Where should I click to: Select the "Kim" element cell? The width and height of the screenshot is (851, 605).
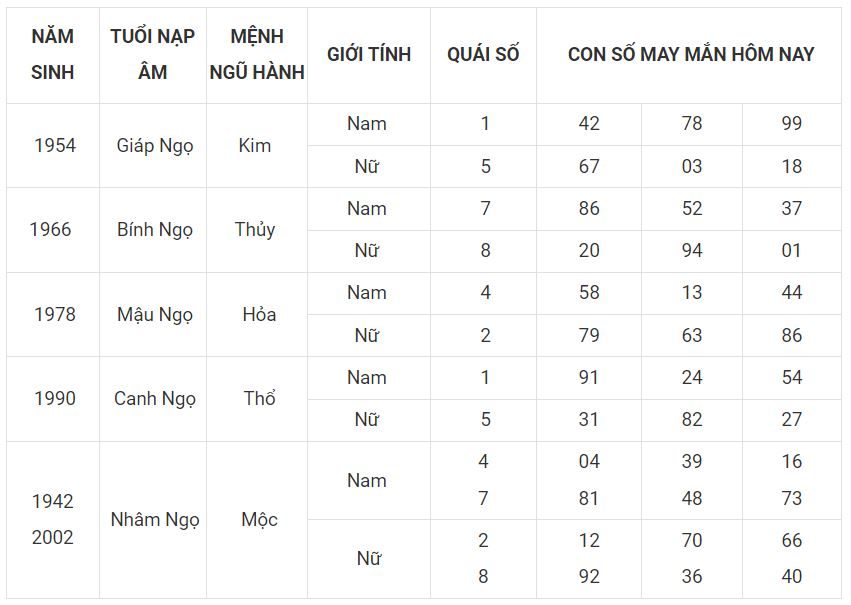pos(255,145)
